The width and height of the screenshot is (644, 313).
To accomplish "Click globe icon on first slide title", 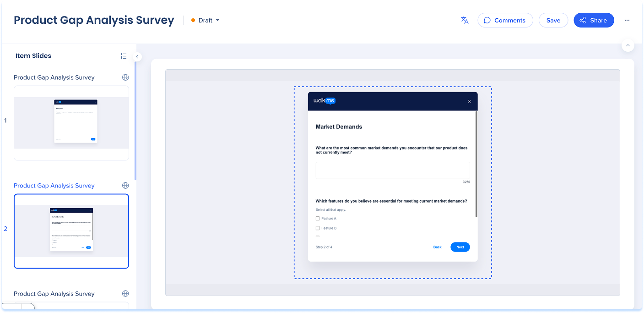I will 125,77.
